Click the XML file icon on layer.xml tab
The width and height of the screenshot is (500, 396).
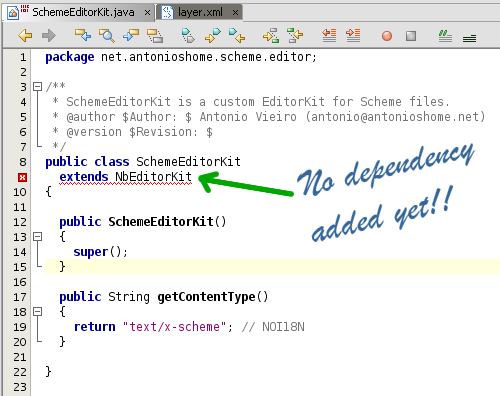pos(167,13)
